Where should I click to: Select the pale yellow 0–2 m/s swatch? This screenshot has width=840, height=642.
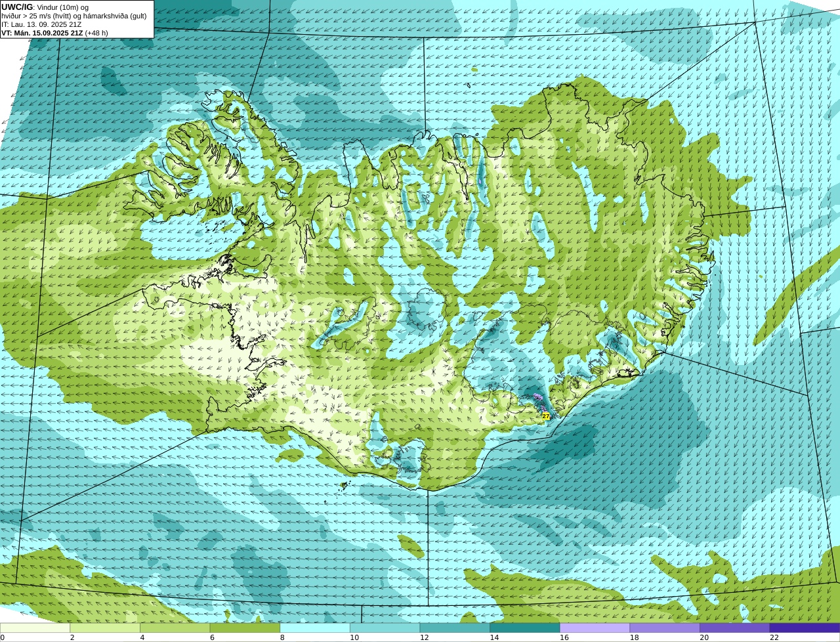[35, 628]
